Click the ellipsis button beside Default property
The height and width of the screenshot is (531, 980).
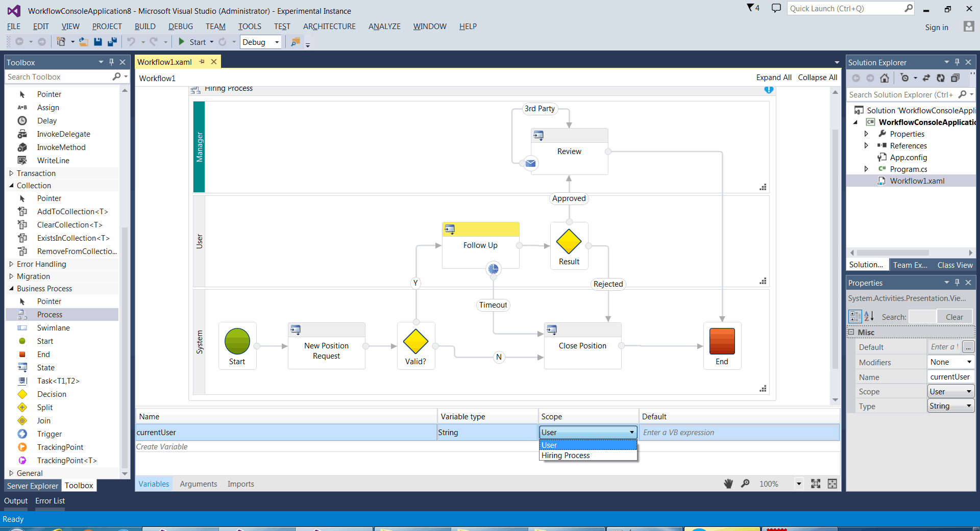coord(968,347)
